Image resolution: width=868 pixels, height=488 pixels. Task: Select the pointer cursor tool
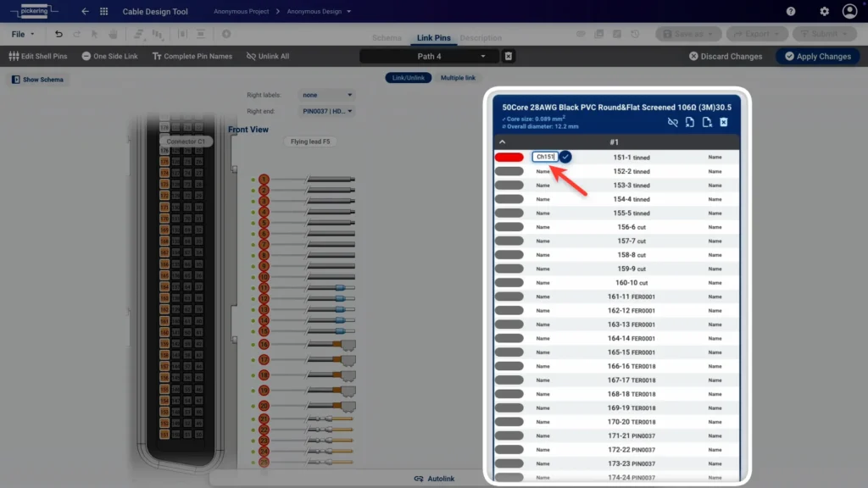pyautogui.click(x=95, y=34)
